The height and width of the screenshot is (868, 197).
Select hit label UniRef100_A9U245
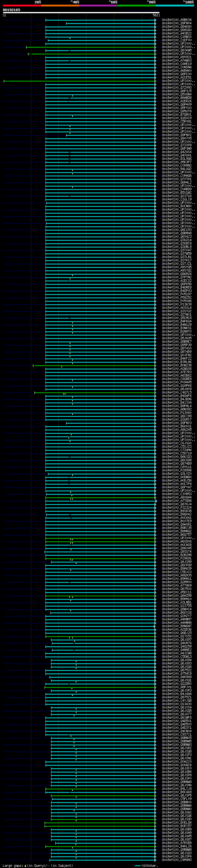(x=177, y=430)
